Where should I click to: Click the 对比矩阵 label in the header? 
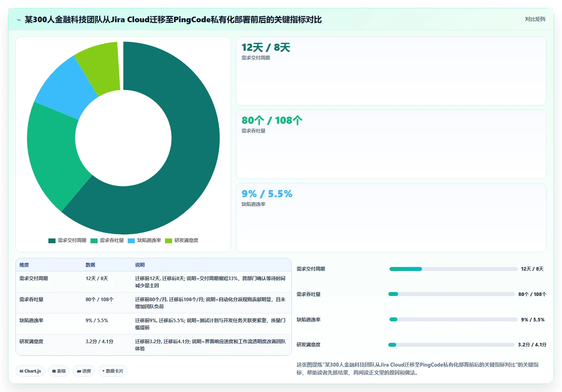(535, 19)
